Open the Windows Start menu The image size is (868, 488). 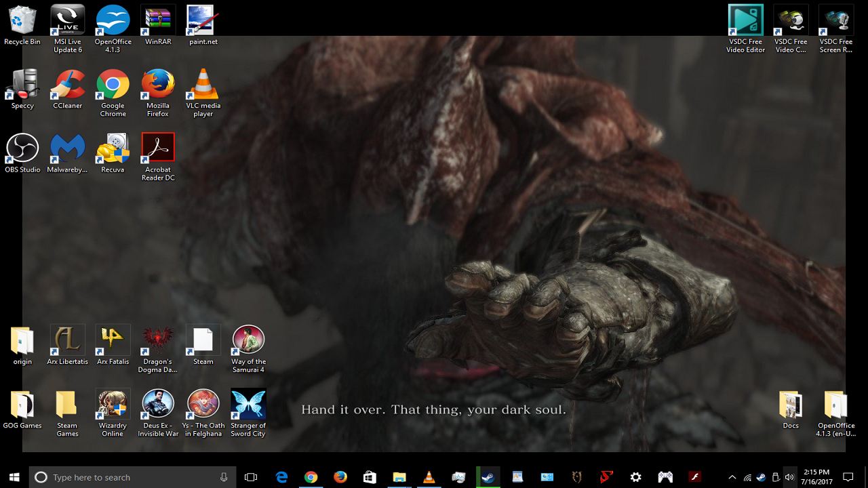point(14,477)
